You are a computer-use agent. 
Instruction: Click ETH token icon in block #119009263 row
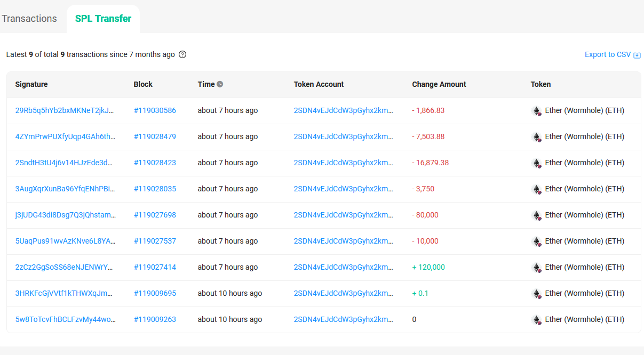(x=537, y=320)
